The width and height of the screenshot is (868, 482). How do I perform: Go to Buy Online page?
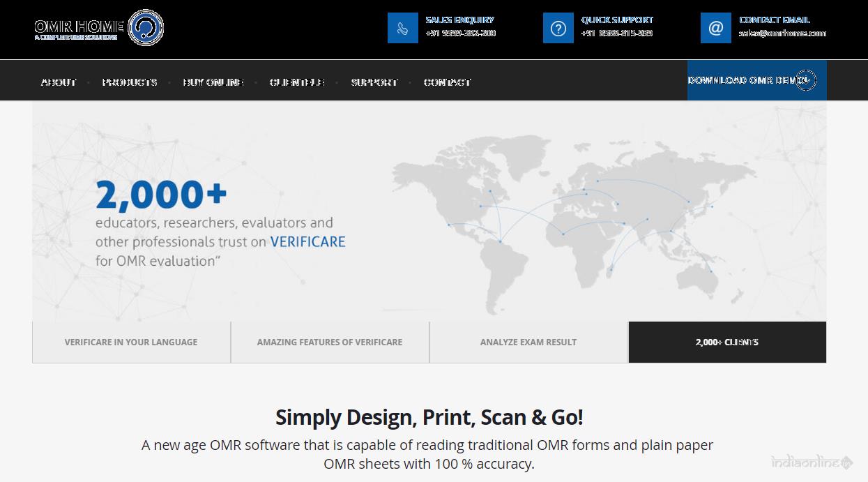tap(213, 82)
